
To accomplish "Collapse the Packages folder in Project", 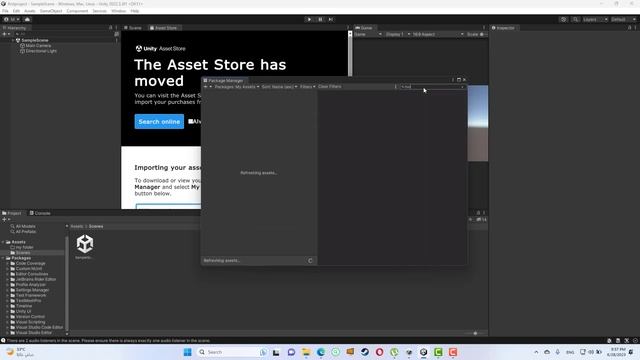I will coord(3,258).
